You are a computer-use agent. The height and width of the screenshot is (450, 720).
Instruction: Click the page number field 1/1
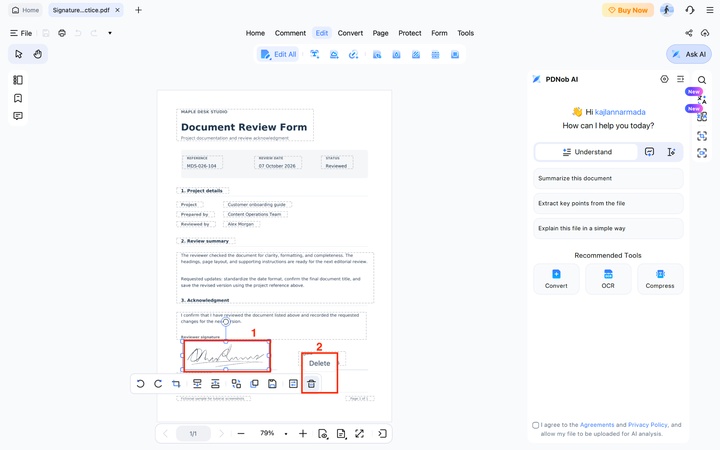tap(193, 433)
